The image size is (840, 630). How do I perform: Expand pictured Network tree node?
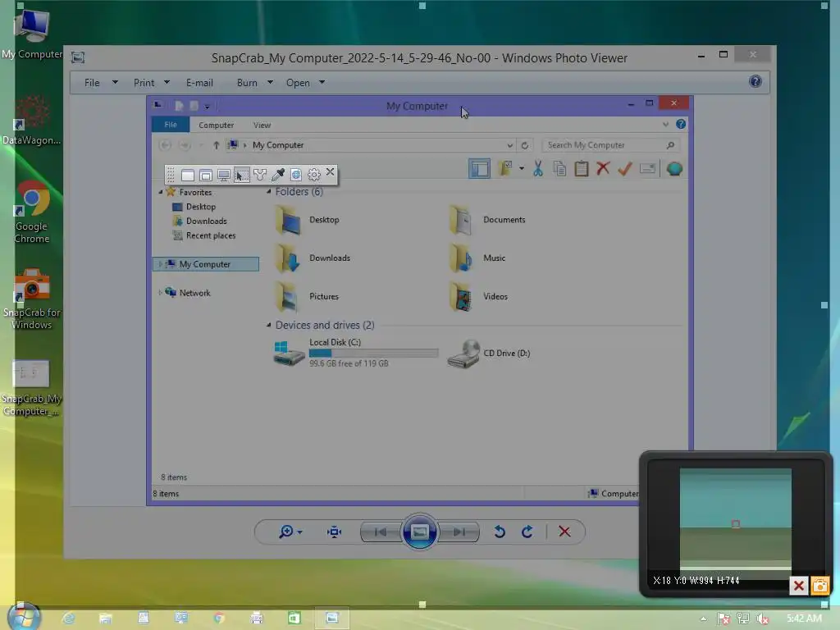(160, 293)
